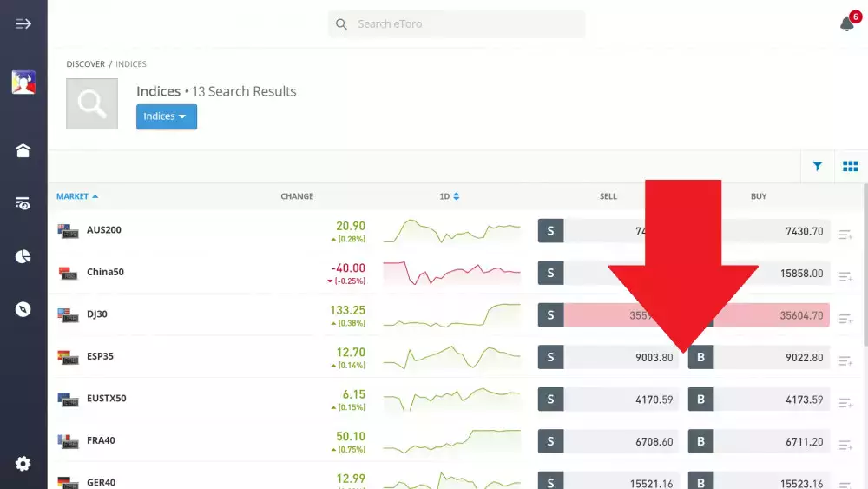Sort by MARKET column header
Viewport: 868px width, 489px height.
[x=77, y=196]
